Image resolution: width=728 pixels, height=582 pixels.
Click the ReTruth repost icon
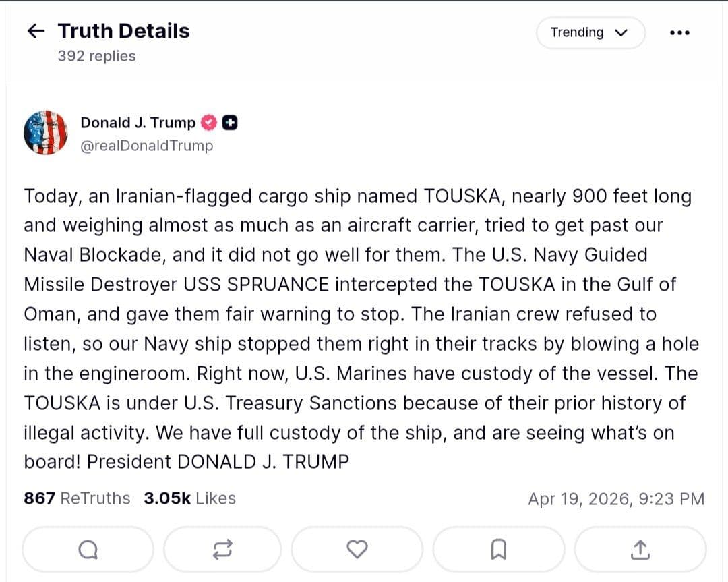pos(222,549)
